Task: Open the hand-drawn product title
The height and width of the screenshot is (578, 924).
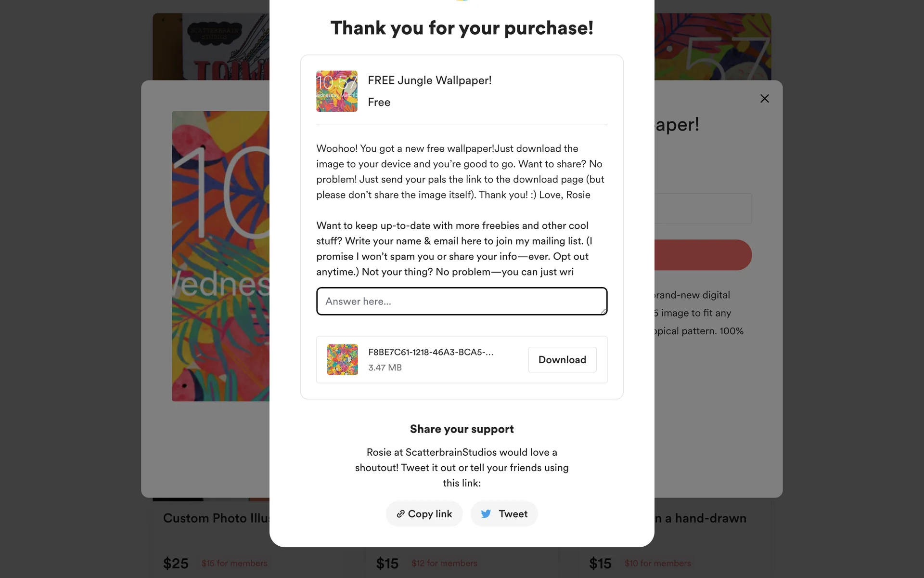Action: (700, 518)
